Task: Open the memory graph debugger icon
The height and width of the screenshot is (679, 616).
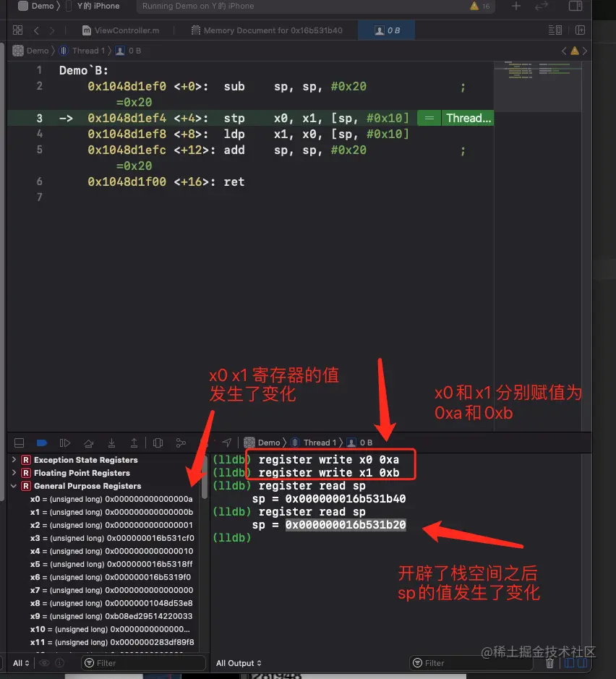Action: pos(181,442)
